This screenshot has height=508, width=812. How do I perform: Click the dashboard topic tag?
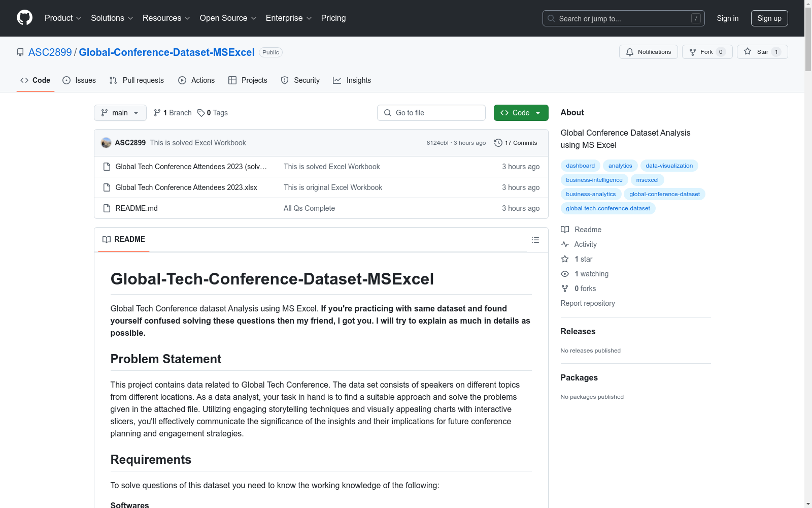click(581, 166)
